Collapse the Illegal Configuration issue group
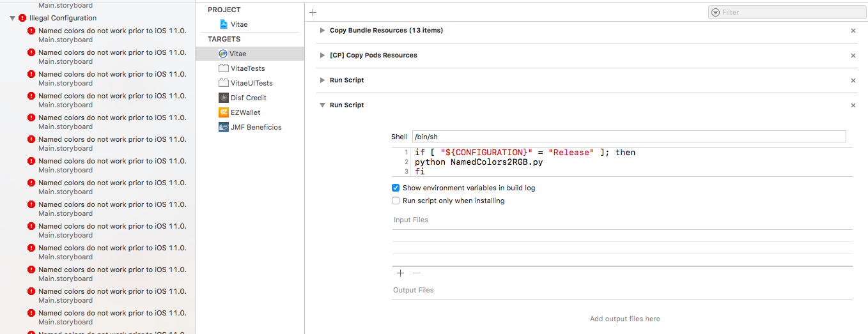 [12, 19]
